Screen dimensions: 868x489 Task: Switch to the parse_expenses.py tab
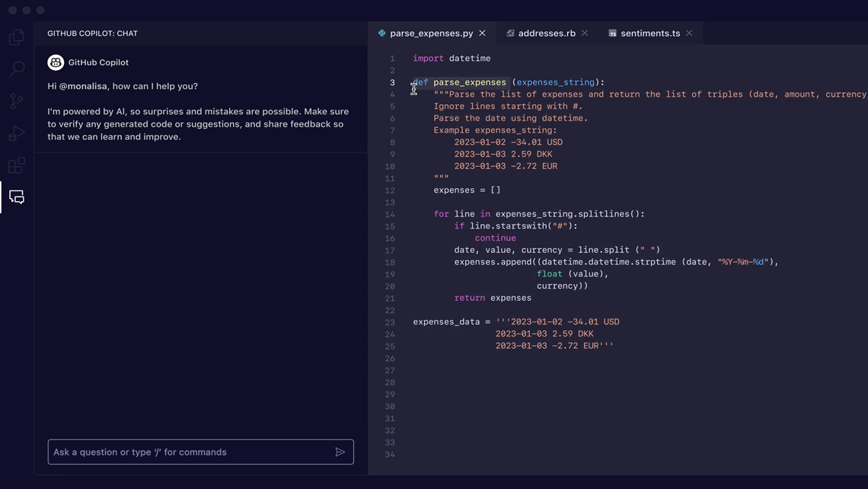pos(432,34)
